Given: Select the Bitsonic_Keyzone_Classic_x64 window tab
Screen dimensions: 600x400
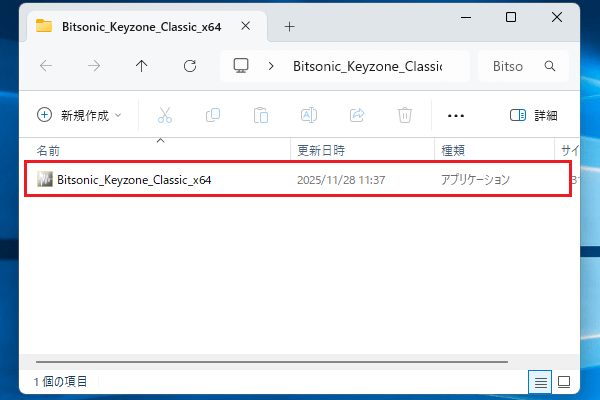Looking at the screenshot, I should coord(138,26).
